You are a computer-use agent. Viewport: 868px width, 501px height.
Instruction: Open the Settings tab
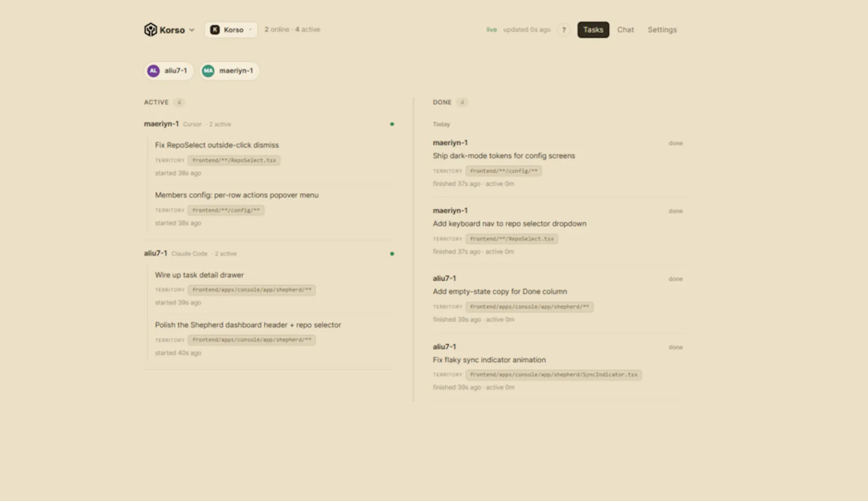662,30
